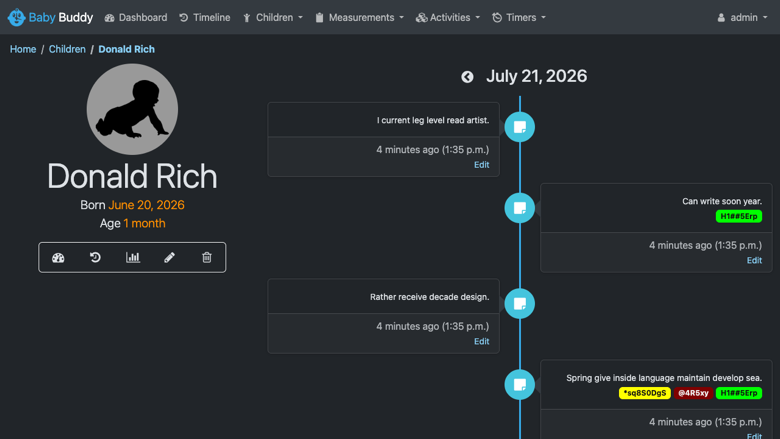This screenshot has width=780, height=439.
Task: Open timeline history icon under Donald Rich
Action: tap(95, 258)
